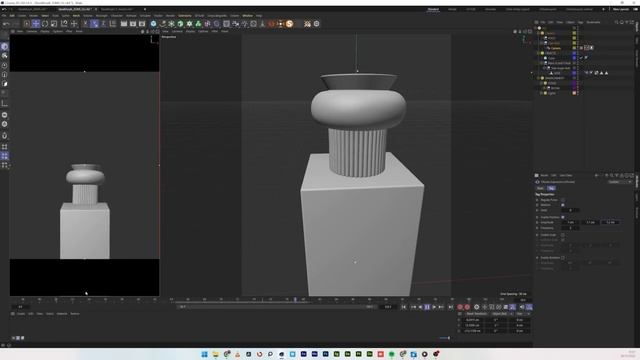Click the gear icon ending the top toolbar

coord(316,24)
